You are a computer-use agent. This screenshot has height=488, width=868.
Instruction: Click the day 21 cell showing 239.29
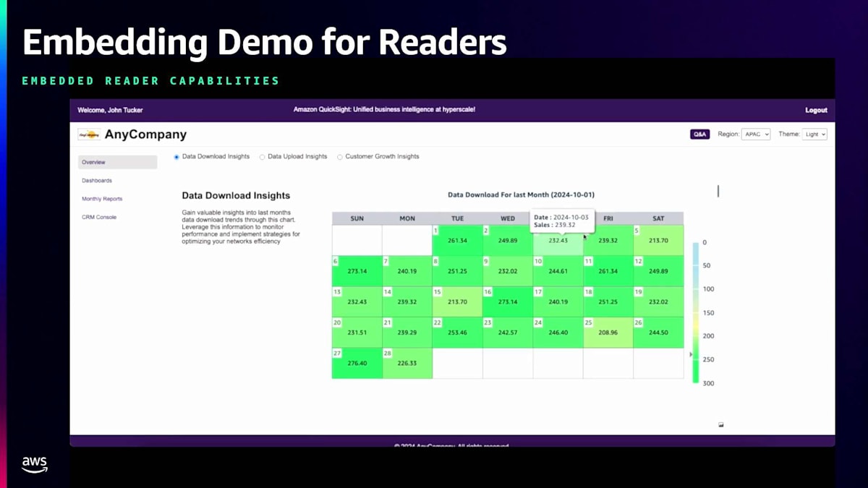click(x=407, y=333)
